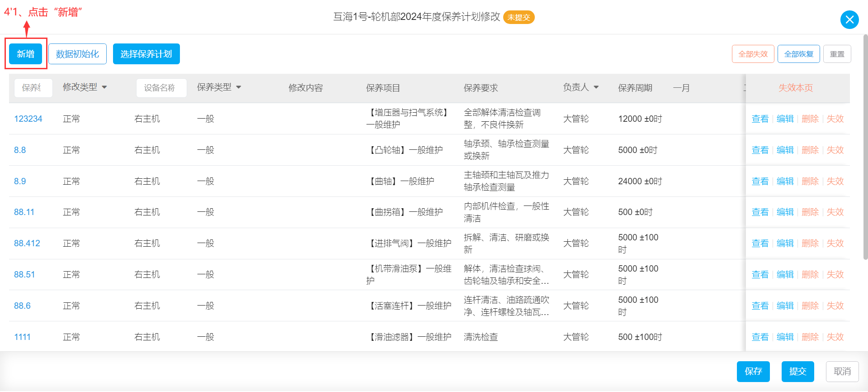
Task: Expand the 负责人 filter dropdown
Action: 596,87
